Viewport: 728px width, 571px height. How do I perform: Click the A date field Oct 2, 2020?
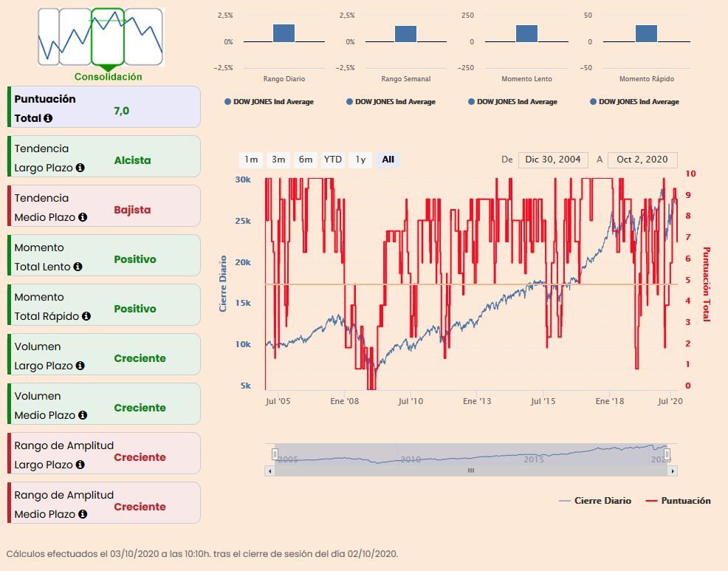(x=642, y=160)
